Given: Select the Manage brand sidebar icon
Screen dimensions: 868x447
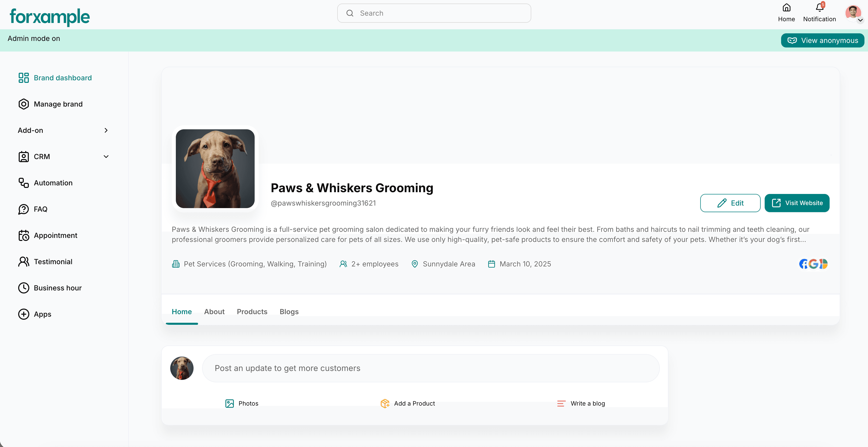Looking at the screenshot, I should [23, 104].
